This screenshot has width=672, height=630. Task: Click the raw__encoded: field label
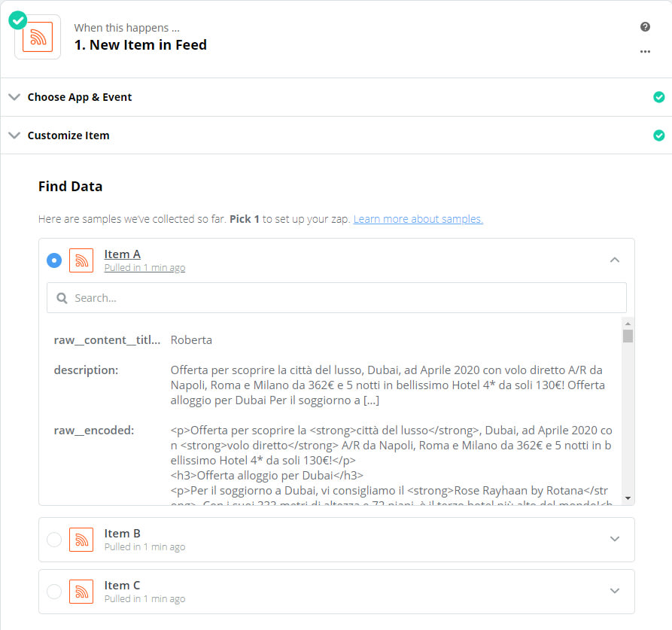click(x=94, y=431)
